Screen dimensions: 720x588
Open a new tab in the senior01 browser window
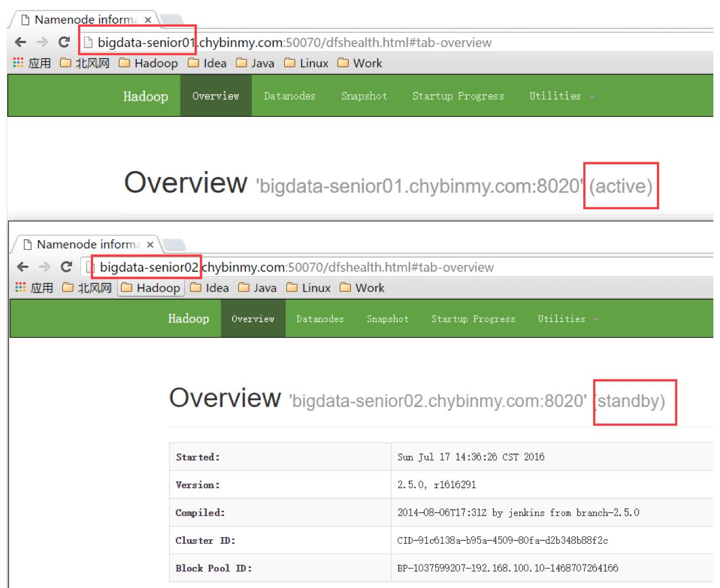tap(172, 20)
